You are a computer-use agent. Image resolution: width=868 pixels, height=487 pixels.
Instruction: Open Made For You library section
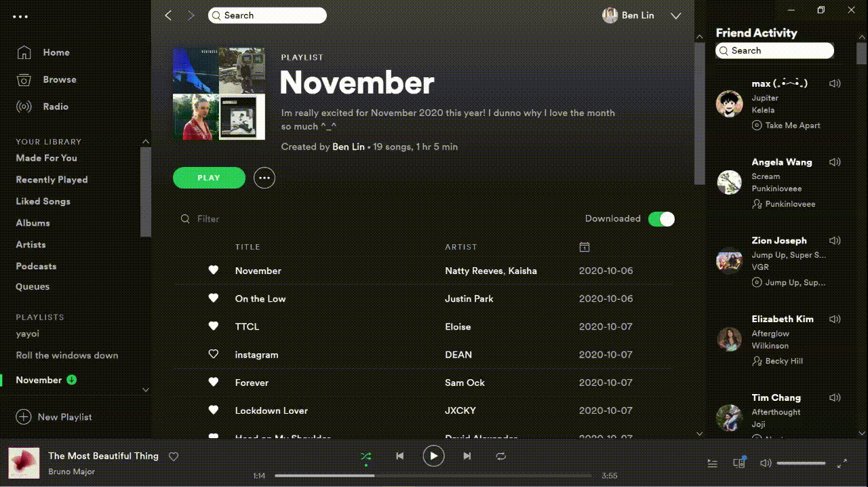click(x=46, y=158)
